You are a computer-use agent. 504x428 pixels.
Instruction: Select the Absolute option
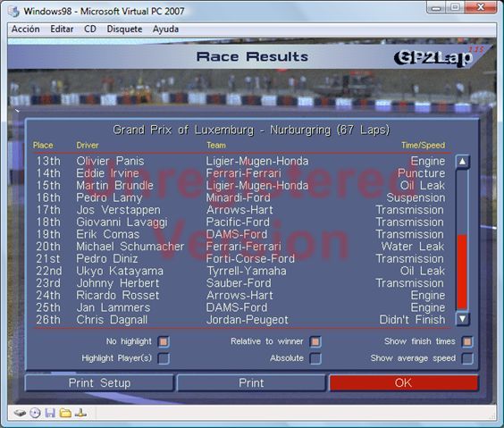click(315, 358)
